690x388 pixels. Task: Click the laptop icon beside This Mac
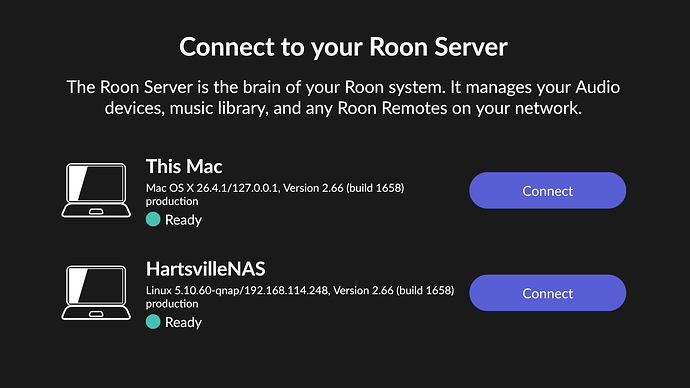click(x=96, y=190)
